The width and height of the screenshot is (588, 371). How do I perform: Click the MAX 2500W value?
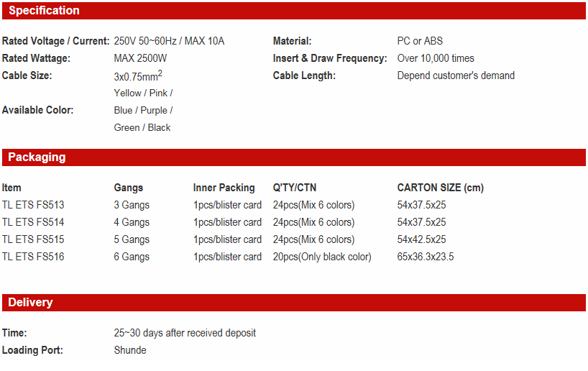pyautogui.click(x=142, y=58)
